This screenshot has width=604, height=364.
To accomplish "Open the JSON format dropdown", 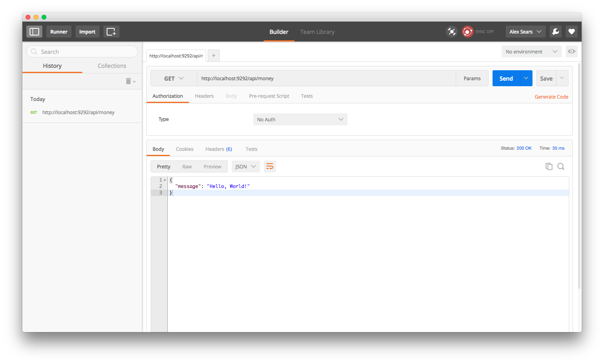I will [246, 166].
